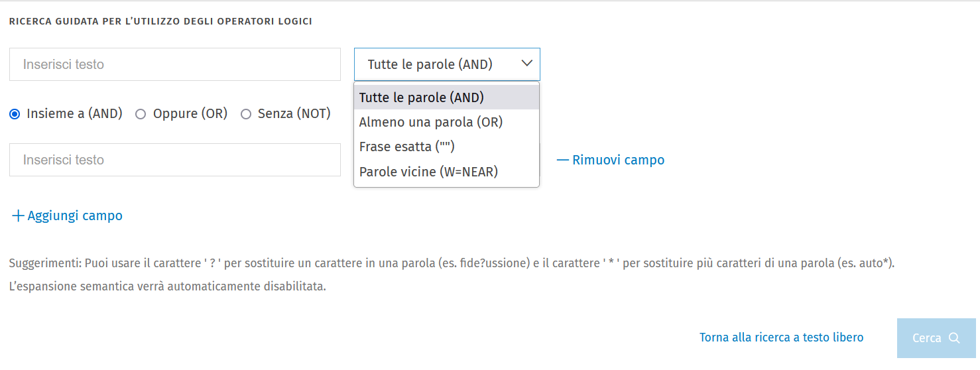Collapse the 'Tutte le parole (AND)' combo box
This screenshot has height=370, width=980.
tap(446, 64)
